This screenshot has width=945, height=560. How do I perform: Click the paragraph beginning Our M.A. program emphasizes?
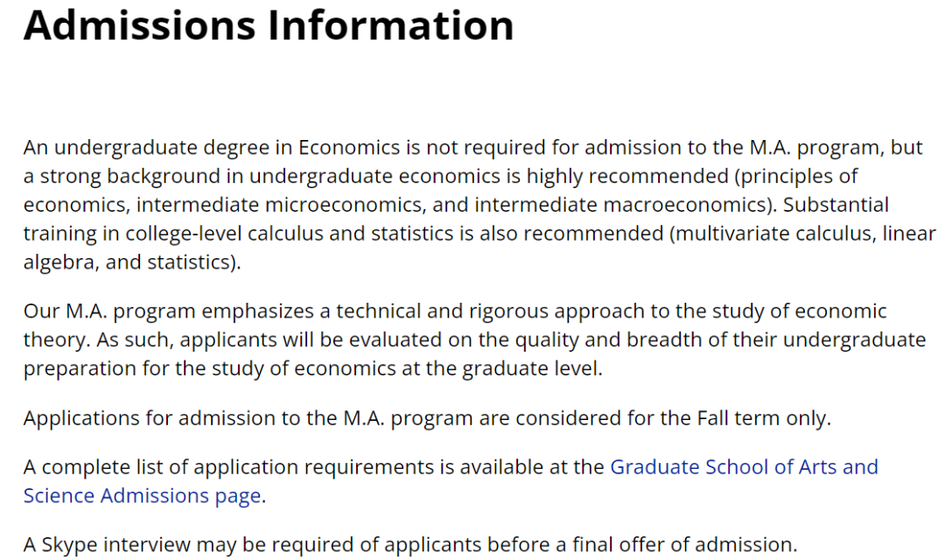[475, 339]
